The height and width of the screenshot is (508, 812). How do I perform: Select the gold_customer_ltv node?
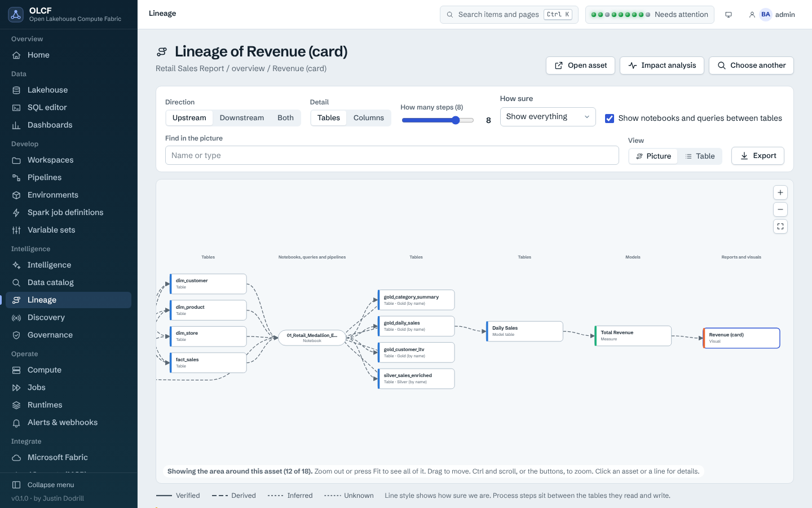tap(416, 353)
